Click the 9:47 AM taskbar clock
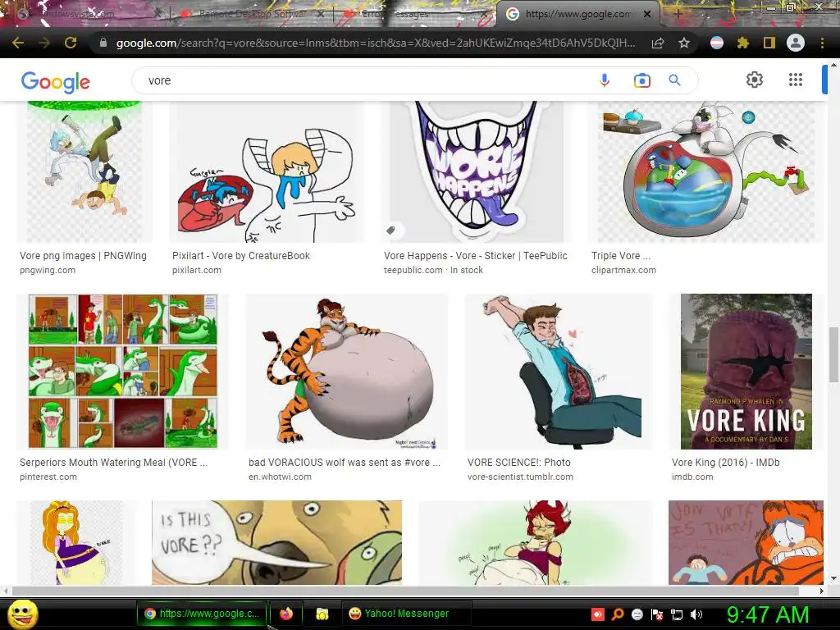840x630 pixels. click(767, 614)
